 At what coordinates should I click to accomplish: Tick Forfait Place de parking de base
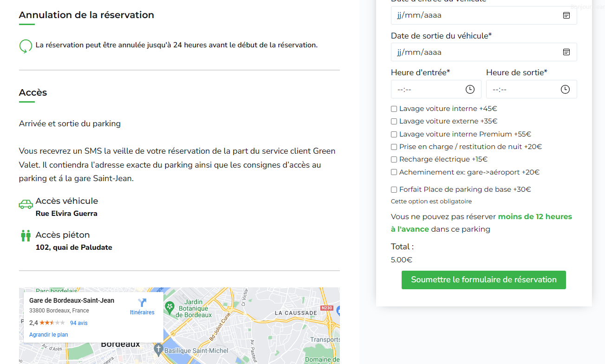(x=394, y=190)
